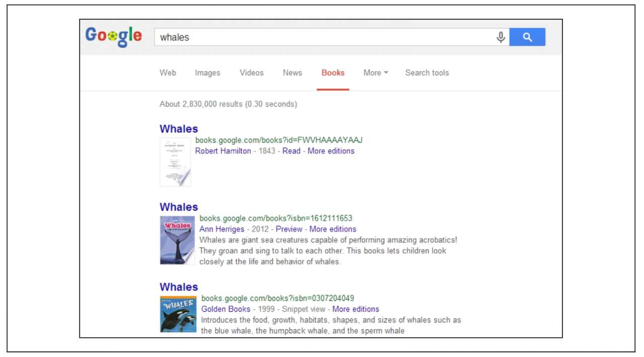
Task: Click the Snippet view text
Action: [303, 309]
